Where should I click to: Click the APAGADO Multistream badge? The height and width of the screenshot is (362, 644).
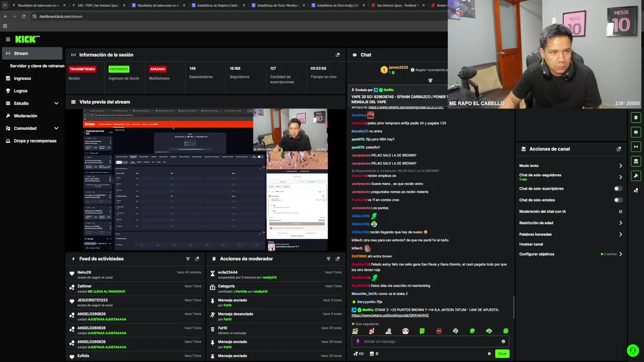157,69
